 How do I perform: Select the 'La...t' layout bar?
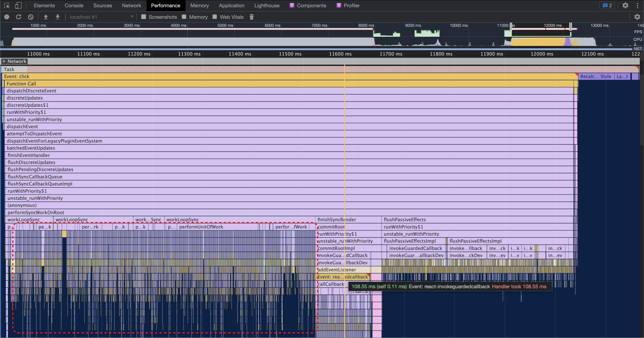(622, 77)
